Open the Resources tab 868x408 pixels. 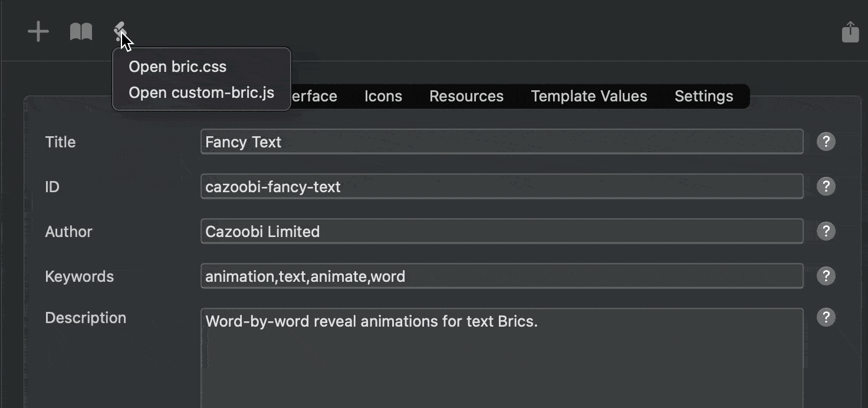pos(466,97)
